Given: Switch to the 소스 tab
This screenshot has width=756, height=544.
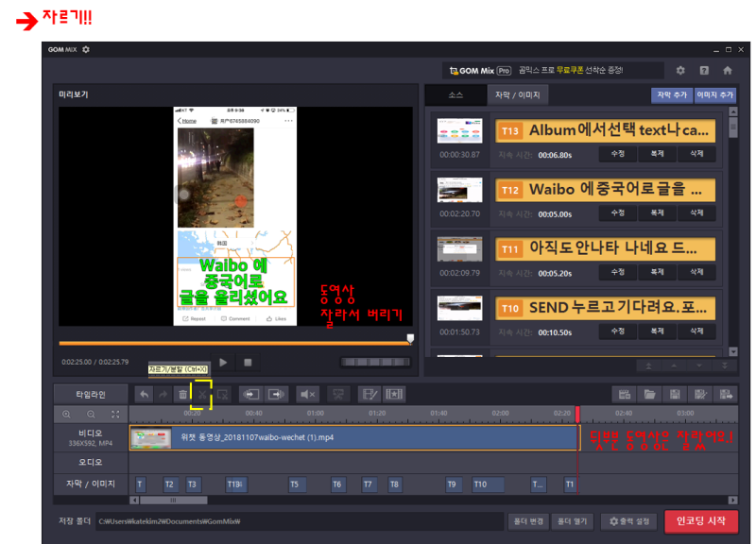Looking at the screenshot, I should click(455, 95).
